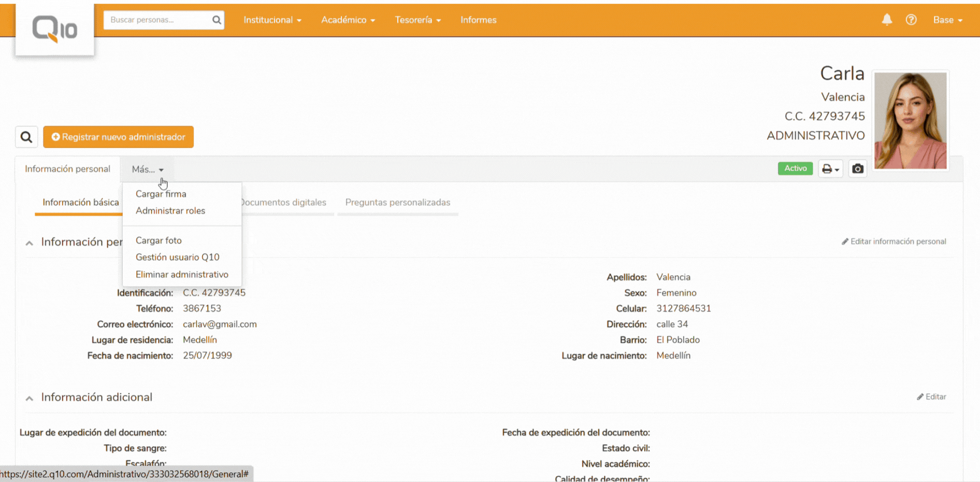Click Registrar nuevo administrador button

pos(119,137)
